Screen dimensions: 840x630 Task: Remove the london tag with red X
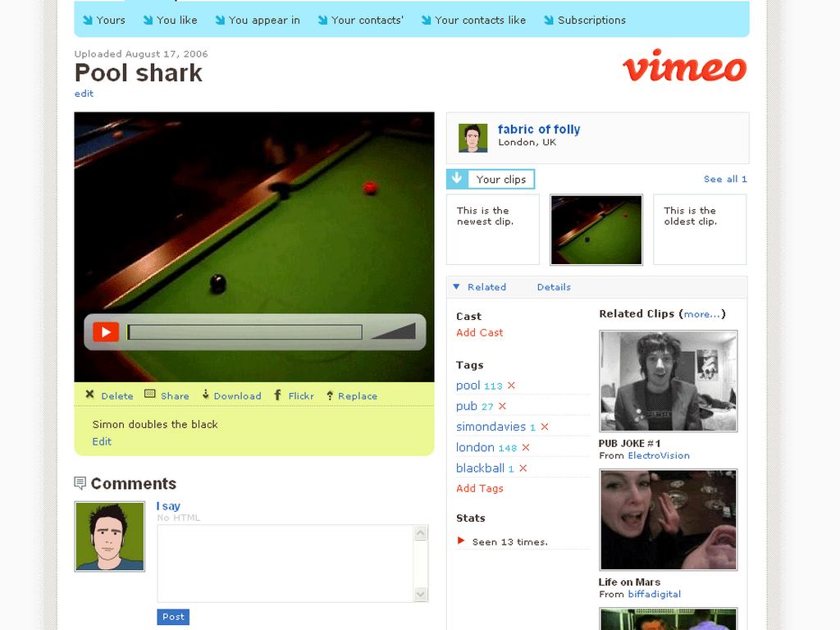(526, 447)
